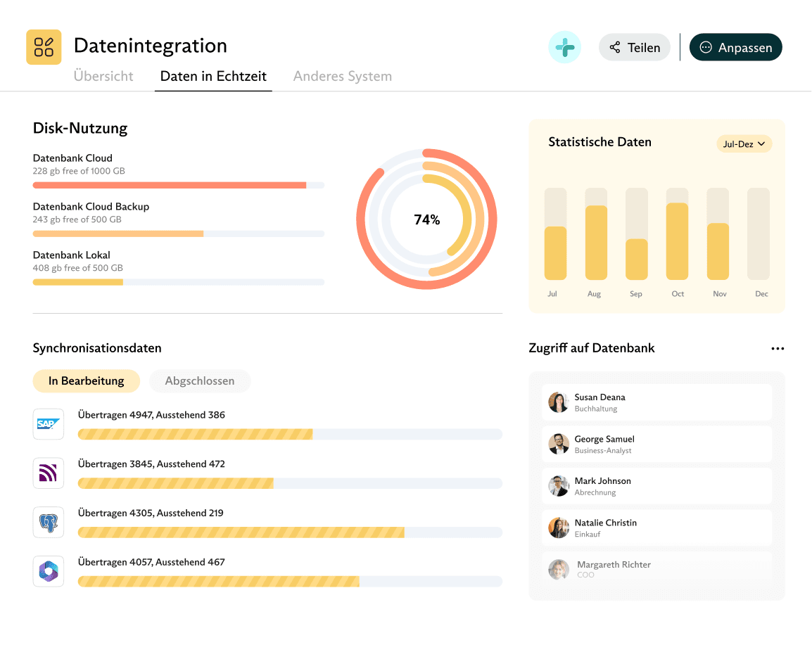This screenshot has width=812, height=664.
Task: Open the Anpassen options button
Action: [735, 48]
